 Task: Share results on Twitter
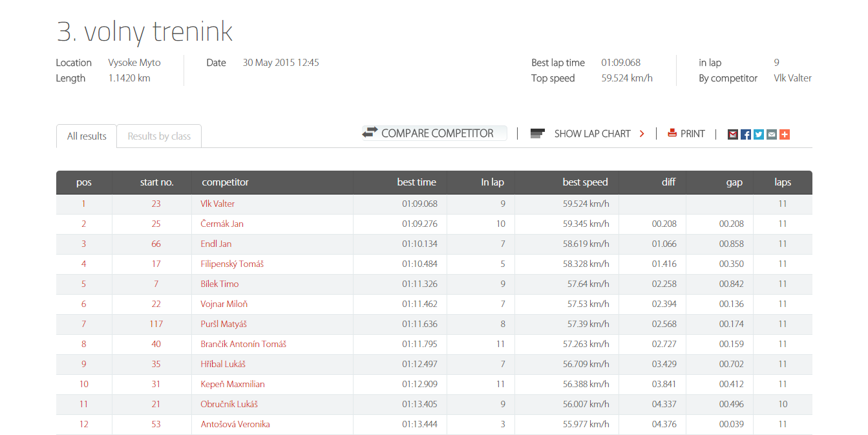pyautogui.click(x=759, y=134)
